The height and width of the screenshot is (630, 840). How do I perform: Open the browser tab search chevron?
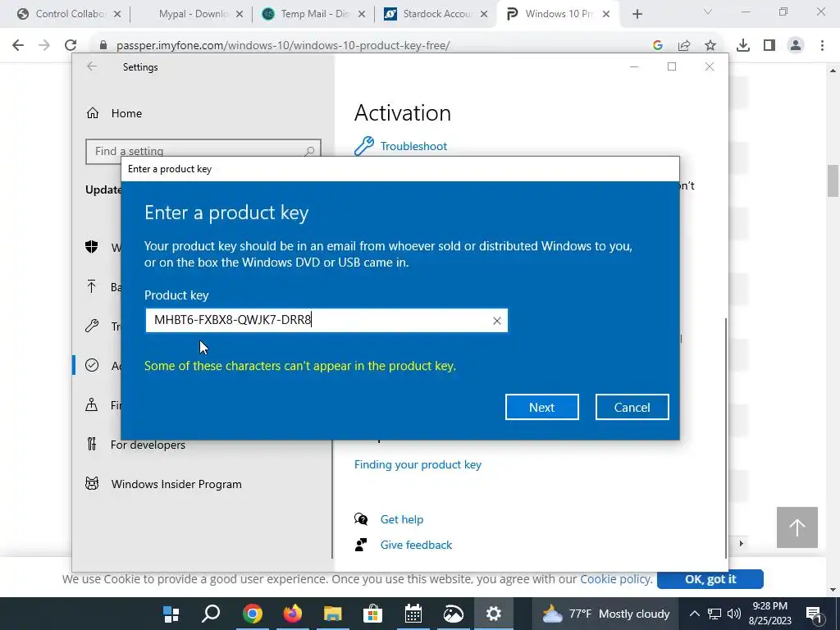coord(707,11)
